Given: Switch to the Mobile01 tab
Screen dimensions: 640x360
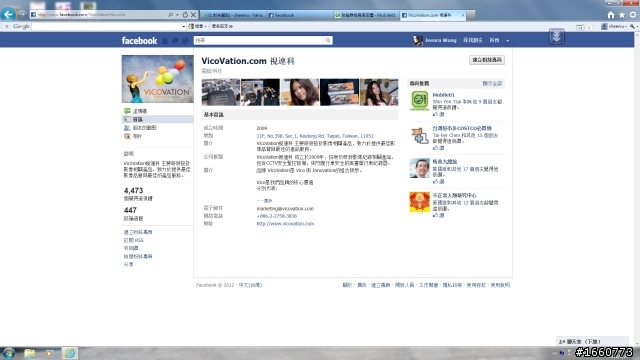Looking at the screenshot, I should pos(366,15).
